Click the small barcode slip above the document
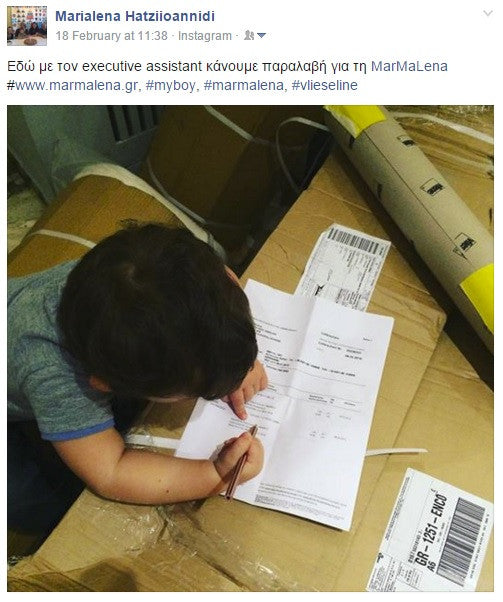 344,267
